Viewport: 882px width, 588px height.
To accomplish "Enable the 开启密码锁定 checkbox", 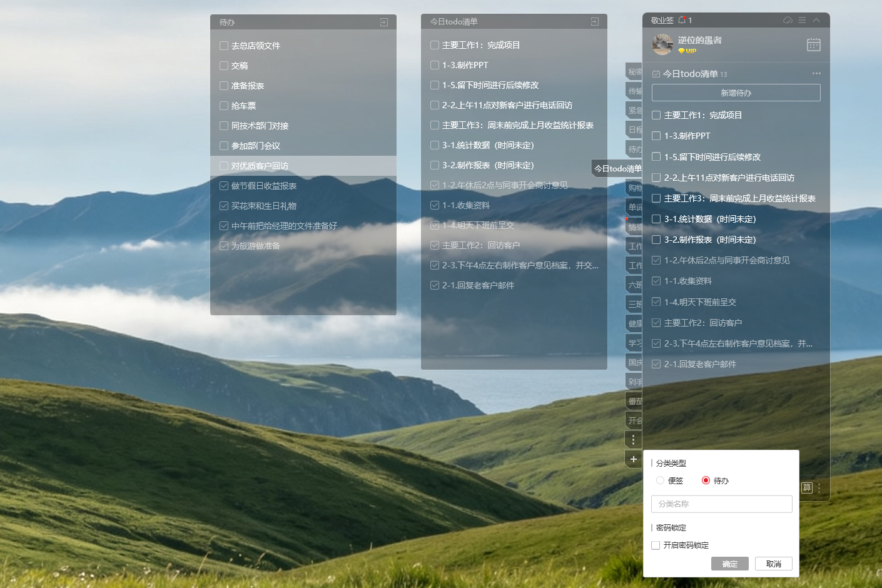I will (x=656, y=545).
